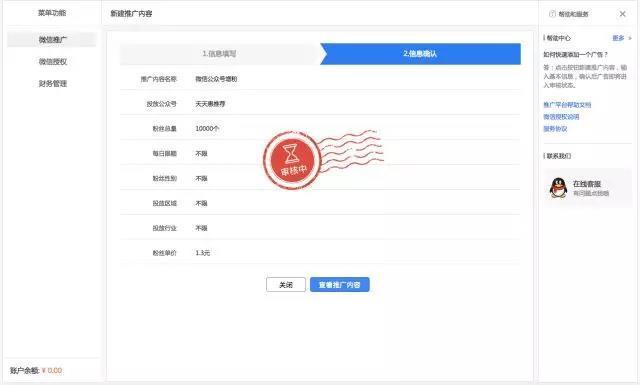Click the QQ penguin customer service icon
Image resolution: width=640 pixels, height=385 pixels.
[558, 188]
